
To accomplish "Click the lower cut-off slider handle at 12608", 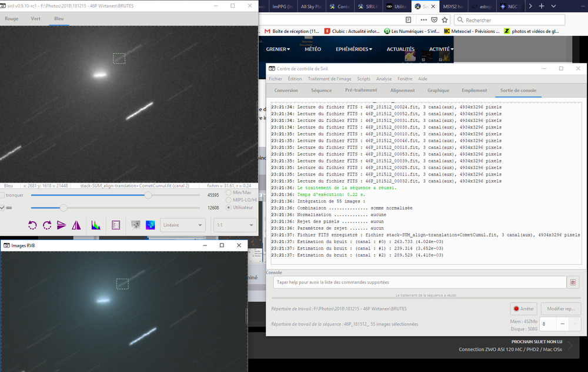I will click(x=64, y=208).
